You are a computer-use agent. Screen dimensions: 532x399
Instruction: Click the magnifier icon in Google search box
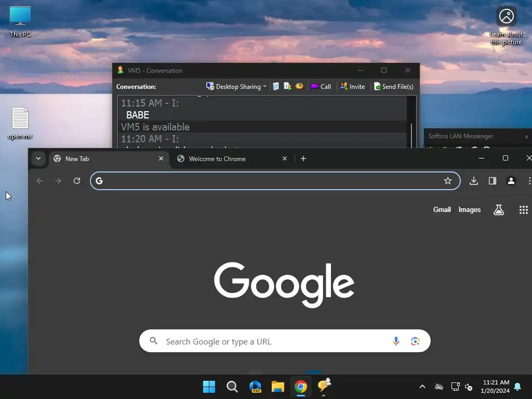click(154, 341)
